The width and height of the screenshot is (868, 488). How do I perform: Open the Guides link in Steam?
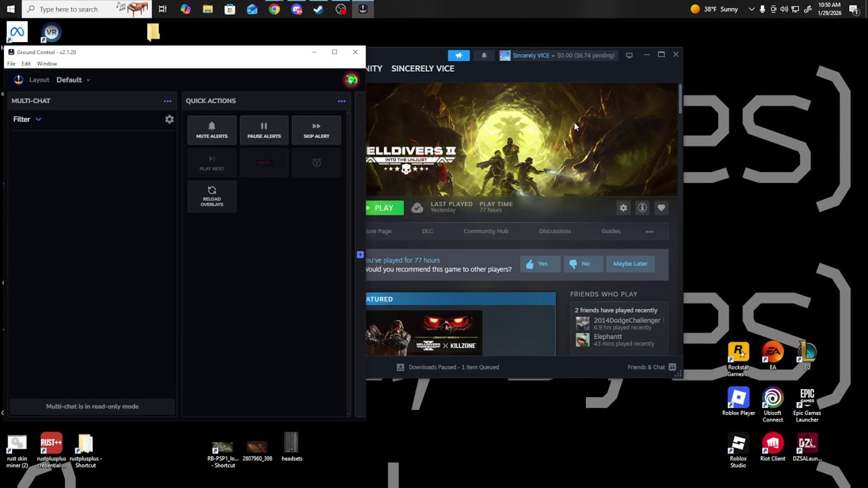pos(611,231)
